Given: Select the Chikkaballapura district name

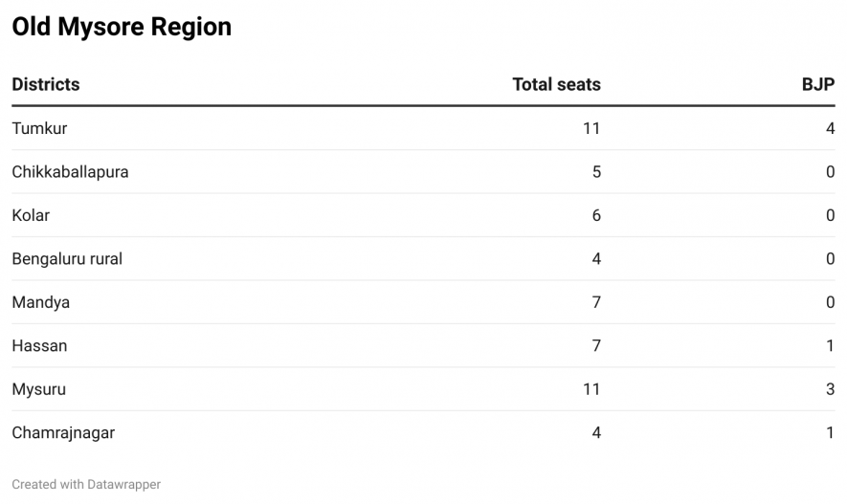Looking at the screenshot, I should click(70, 172).
